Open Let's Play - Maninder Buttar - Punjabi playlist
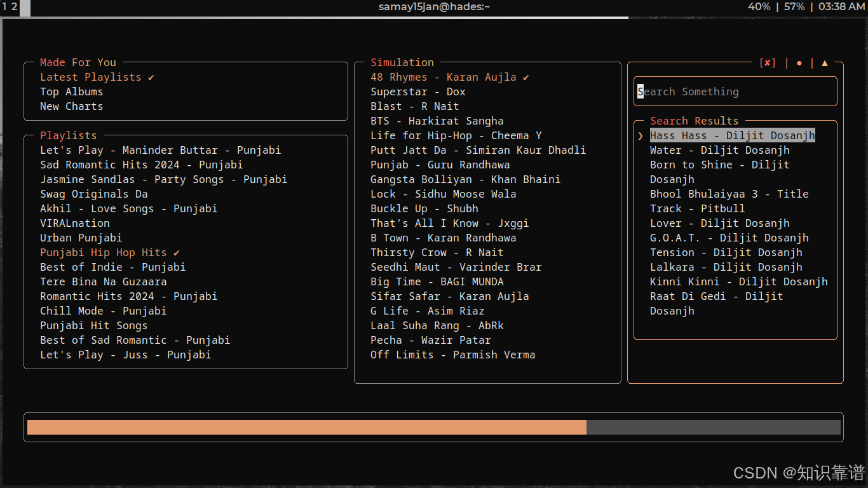The width and height of the screenshot is (868, 488). point(161,150)
